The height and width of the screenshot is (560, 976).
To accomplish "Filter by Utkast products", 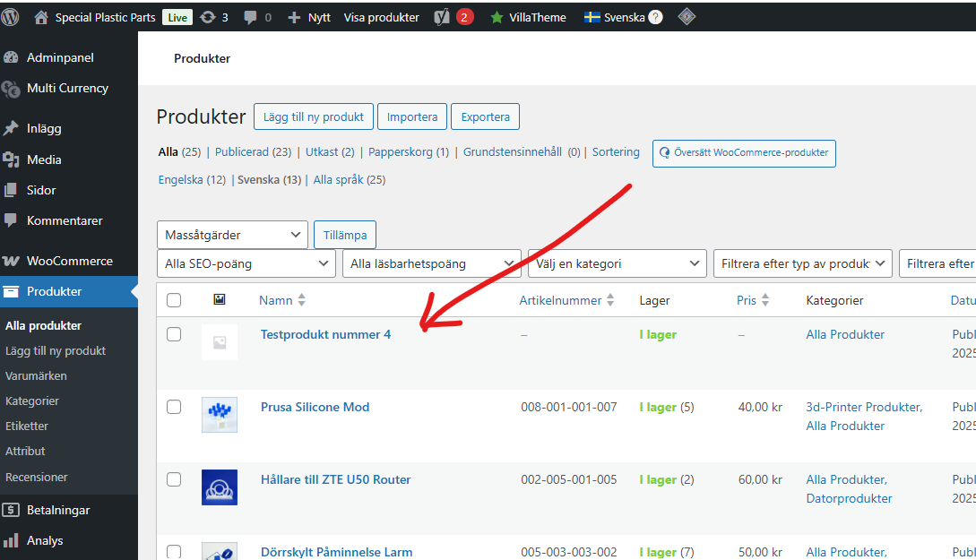I will coord(322,151).
